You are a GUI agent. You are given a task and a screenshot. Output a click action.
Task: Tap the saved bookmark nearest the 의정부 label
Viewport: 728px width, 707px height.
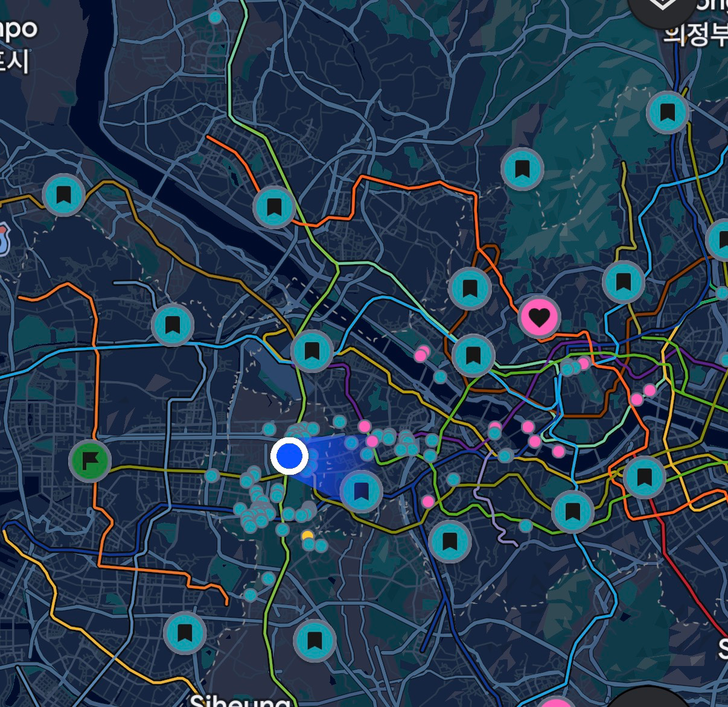pos(667,112)
